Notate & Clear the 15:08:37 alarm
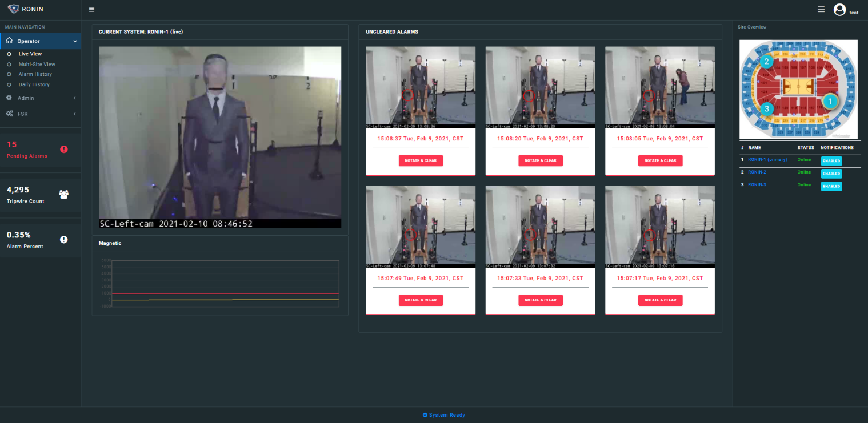The height and width of the screenshot is (423, 868). pyautogui.click(x=421, y=160)
